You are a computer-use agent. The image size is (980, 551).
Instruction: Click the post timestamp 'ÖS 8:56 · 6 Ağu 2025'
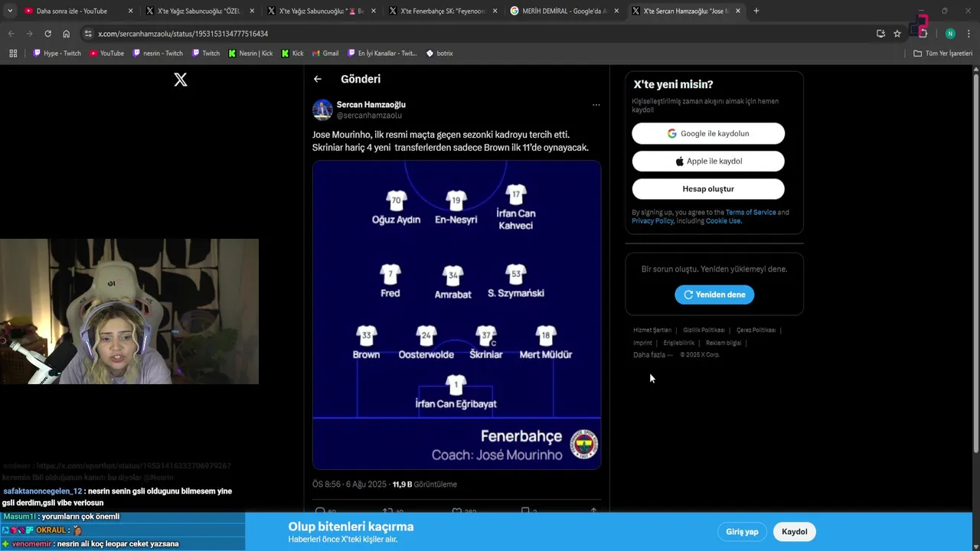click(x=350, y=484)
